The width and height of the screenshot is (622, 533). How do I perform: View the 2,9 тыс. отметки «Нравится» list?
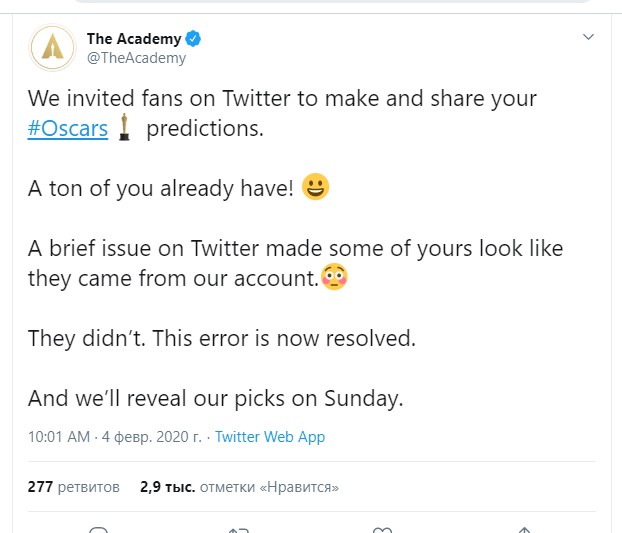coord(238,487)
